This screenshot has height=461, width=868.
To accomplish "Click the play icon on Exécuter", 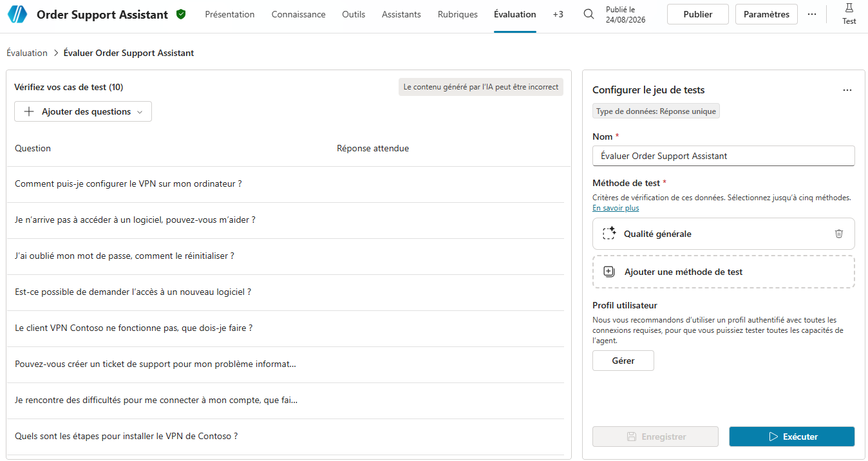I will pos(773,437).
